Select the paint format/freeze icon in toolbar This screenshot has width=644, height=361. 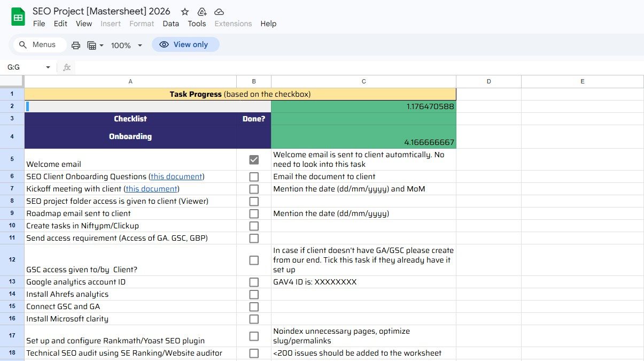pyautogui.click(x=92, y=45)
